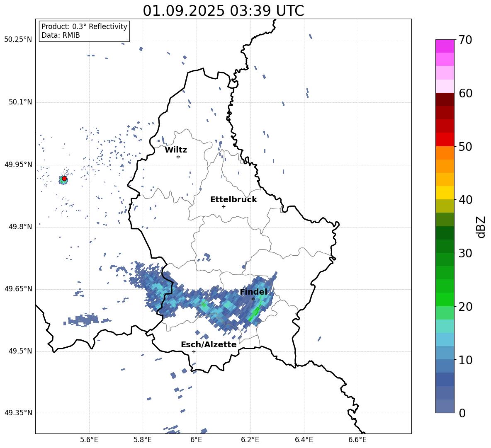Click the red radar site marker dot

[x=64, y=179]
